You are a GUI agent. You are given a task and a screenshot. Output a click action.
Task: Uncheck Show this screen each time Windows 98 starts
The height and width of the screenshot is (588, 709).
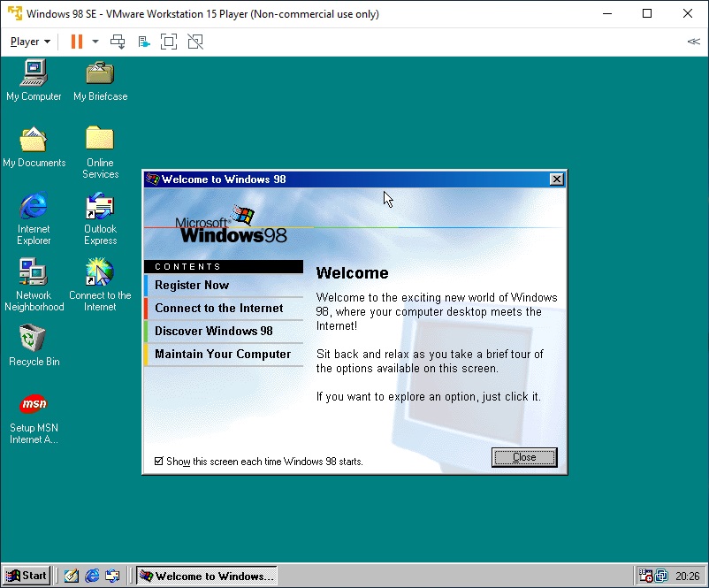pos(159,461)
